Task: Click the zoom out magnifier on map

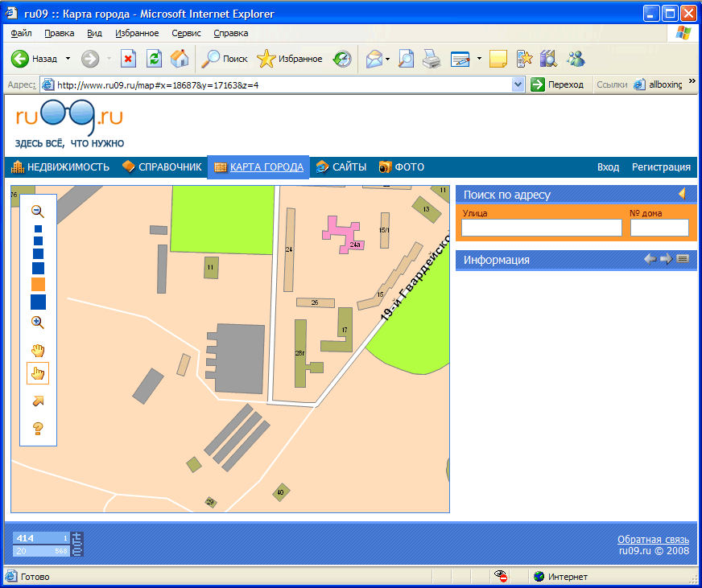Action: click(x=37, y=211)
